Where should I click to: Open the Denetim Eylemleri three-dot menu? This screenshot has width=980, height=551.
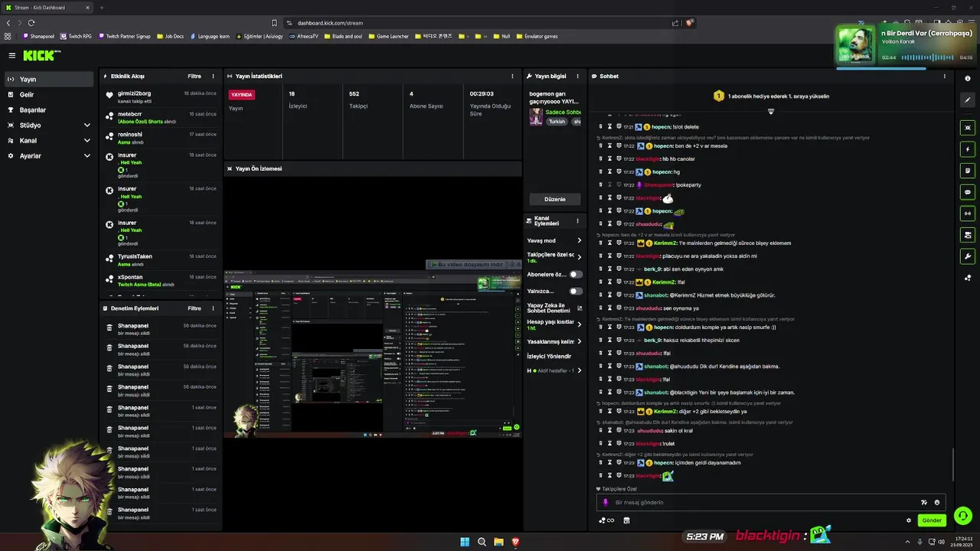click(213, 308)
